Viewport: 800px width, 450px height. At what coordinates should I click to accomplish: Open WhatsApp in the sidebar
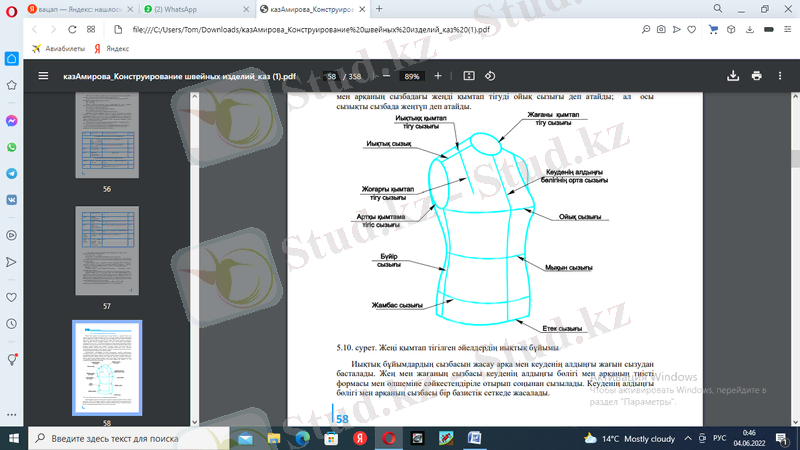[x=11, y=147]
